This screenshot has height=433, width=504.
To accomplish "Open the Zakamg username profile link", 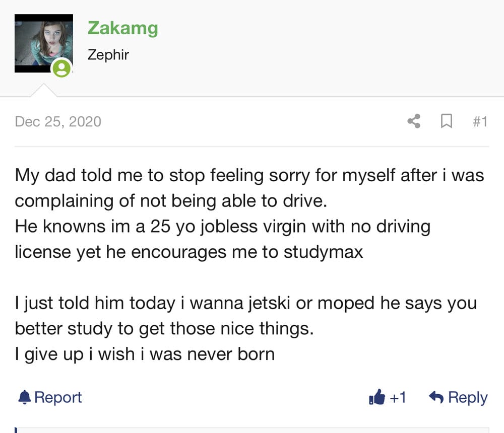I will click(122, 28).
